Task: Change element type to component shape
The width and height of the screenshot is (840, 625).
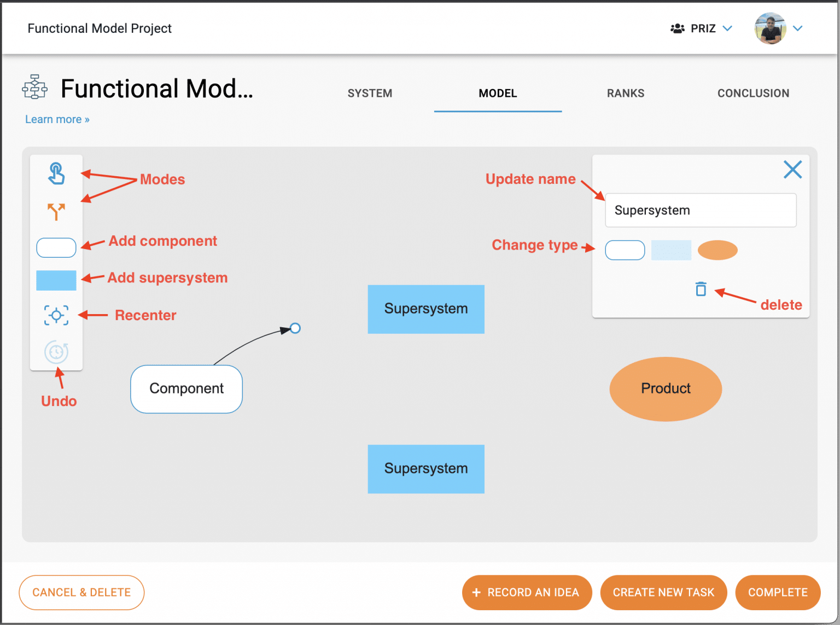Action: click(x=625, y=250)
